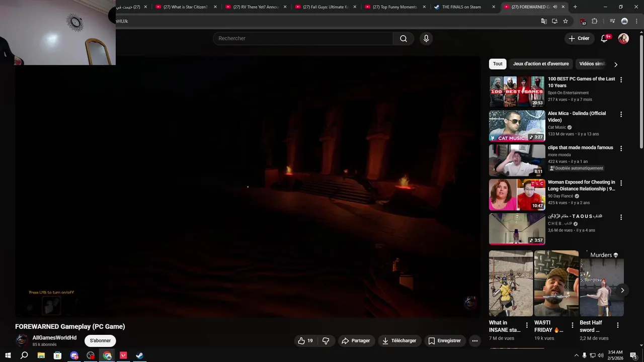The height and width of the screenshot is (362, 644).
Task: Click the Enregistrer save button
Action: (444, 341)
